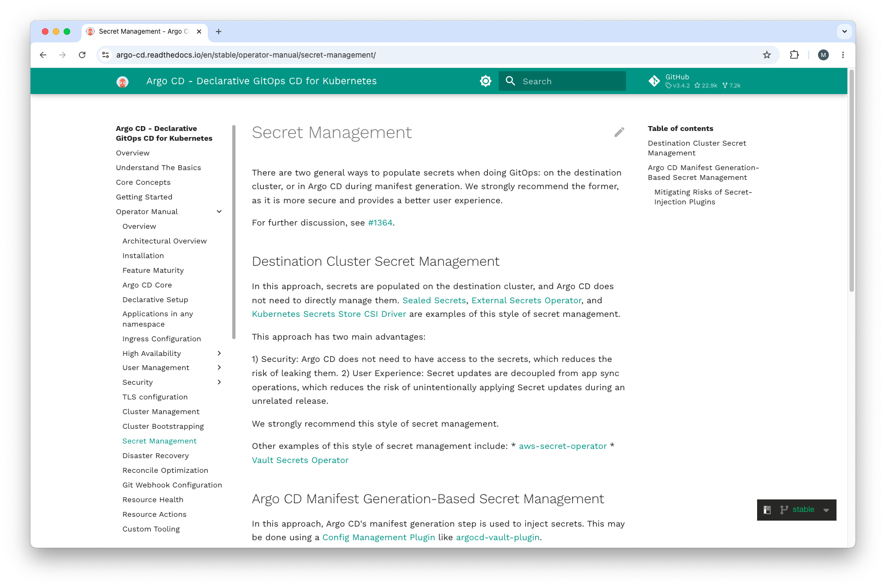Viewport: 886px width, 588px height.
Task: Open External Secrets Operator link
Action: [x=526, y=301]
